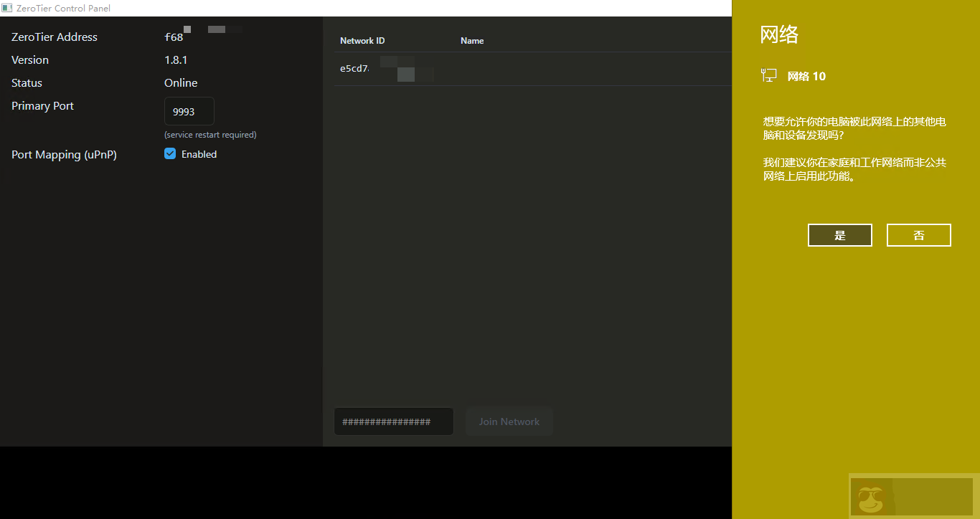Click the ZeroTier Control Panel title text
The height and width of the screenshot is (519, 980).
(x=63, y=8)
